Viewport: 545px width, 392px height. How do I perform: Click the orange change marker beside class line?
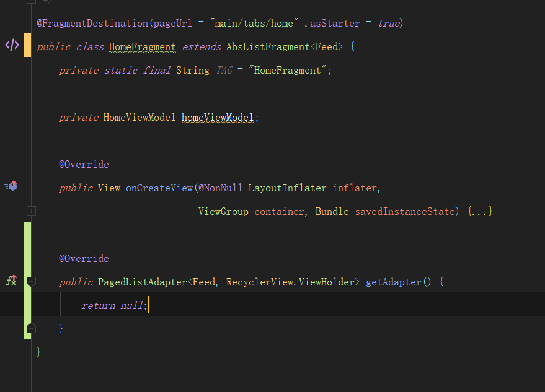point(27,45)
